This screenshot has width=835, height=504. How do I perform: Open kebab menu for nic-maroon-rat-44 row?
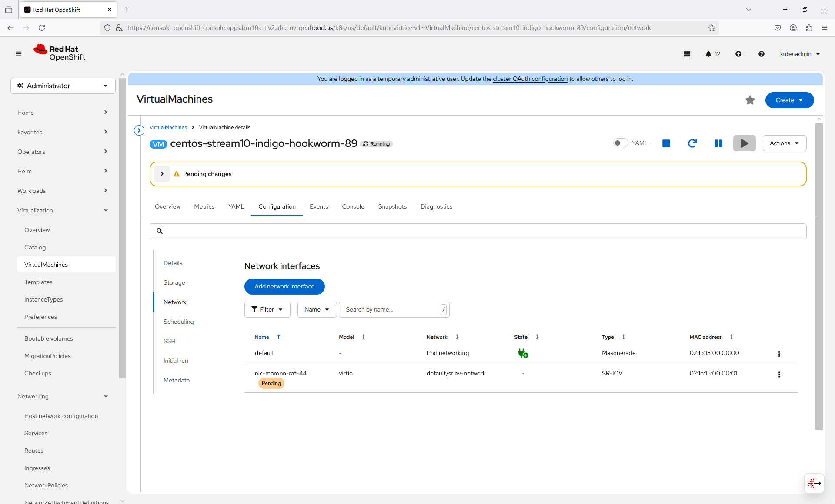tap(779, 375)
